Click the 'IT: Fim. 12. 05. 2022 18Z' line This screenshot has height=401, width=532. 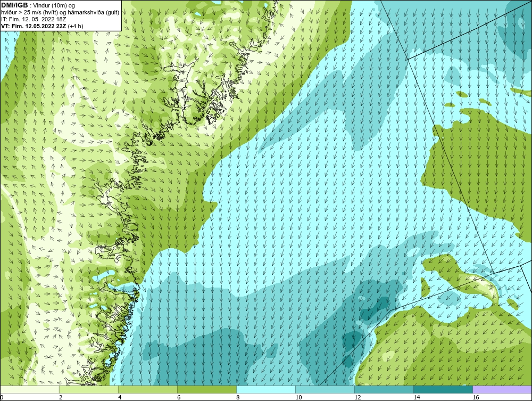click(x=34, y=19)
